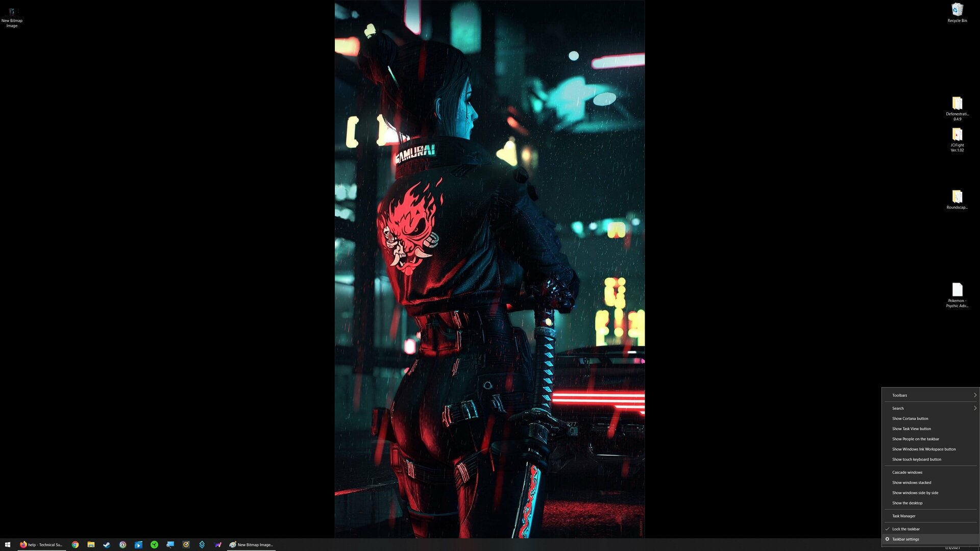Select the Recycle Bin desktop icon
Viewport: 980px width, 551px height.
point(957,13)
